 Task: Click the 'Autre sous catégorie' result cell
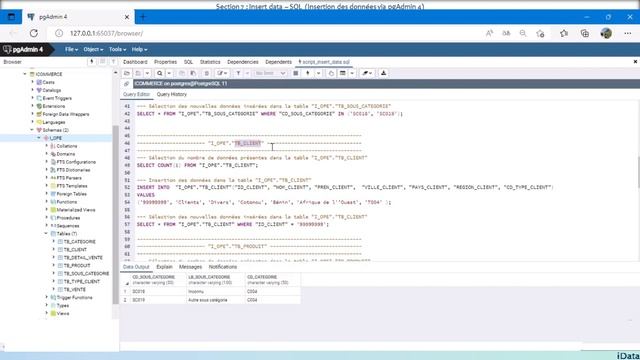[x=215, y=300]
